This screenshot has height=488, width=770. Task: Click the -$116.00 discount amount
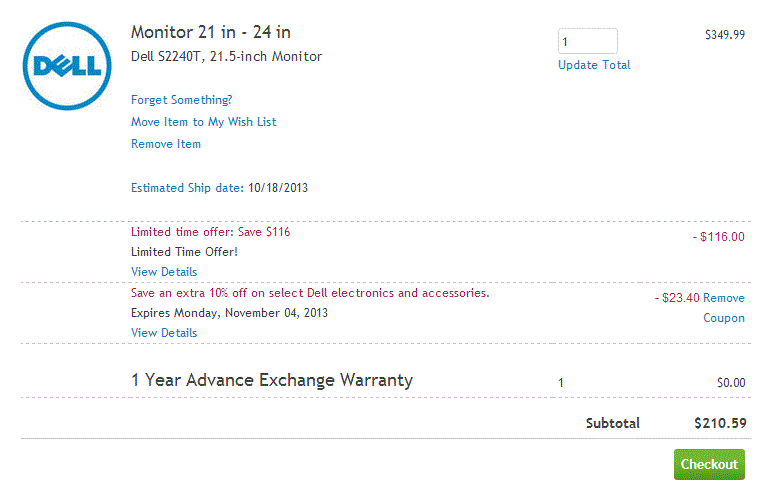[718, 237]
